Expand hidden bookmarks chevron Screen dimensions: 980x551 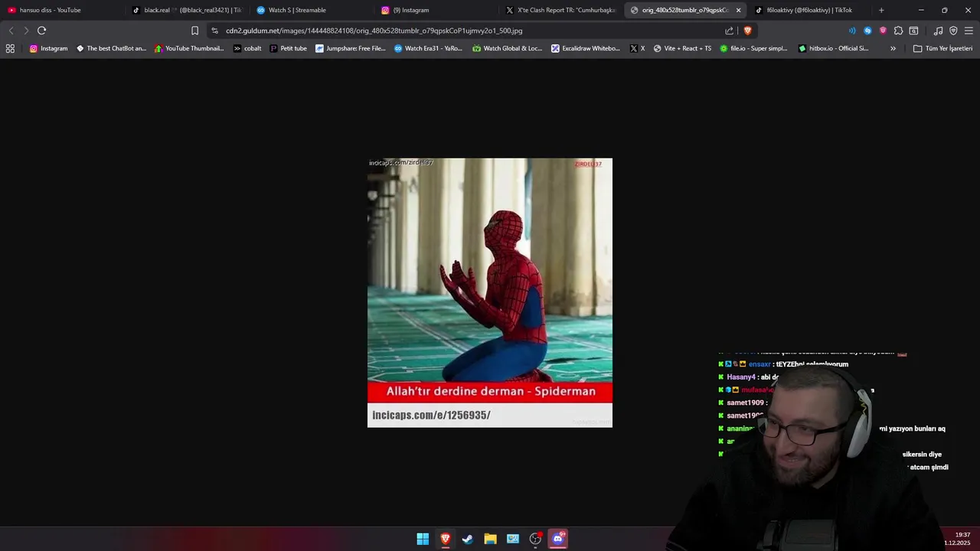893,48
